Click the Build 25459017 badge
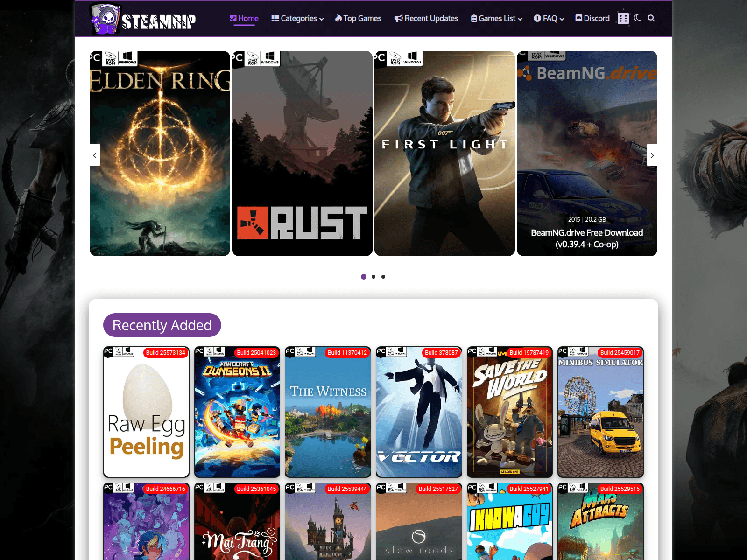This screenshot has width=747, height=560. (620, 353)
